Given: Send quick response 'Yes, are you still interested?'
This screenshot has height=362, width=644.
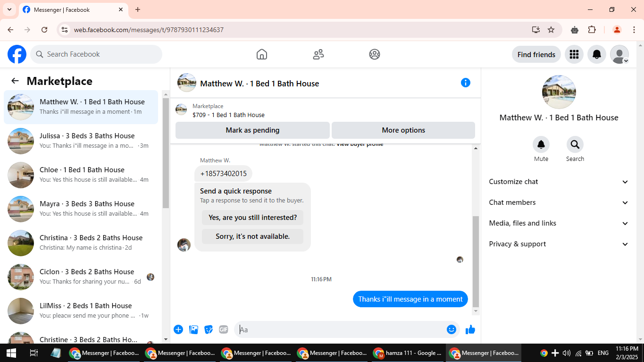Looking at the screenshot, I should tap(253, 218).
